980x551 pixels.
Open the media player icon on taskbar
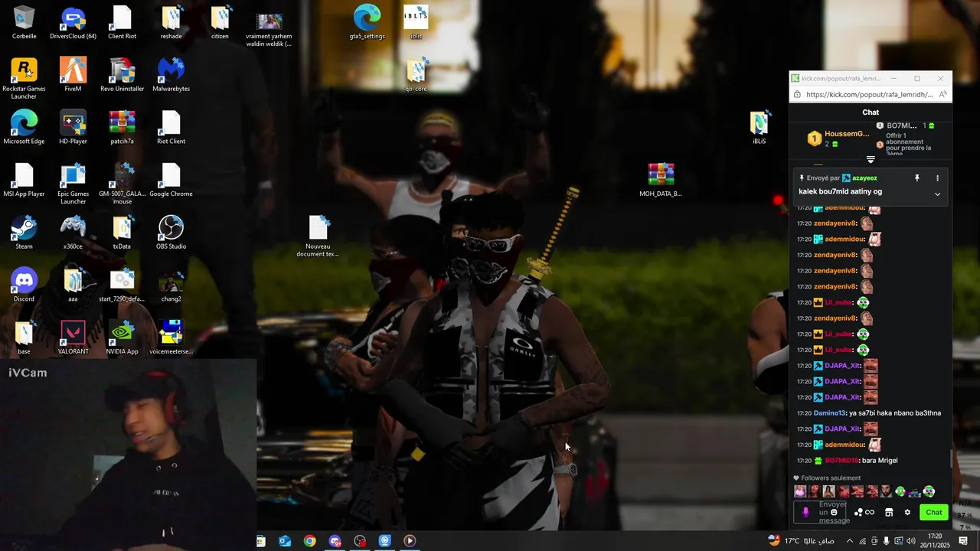pyautogui.click(x=410, y=541)
